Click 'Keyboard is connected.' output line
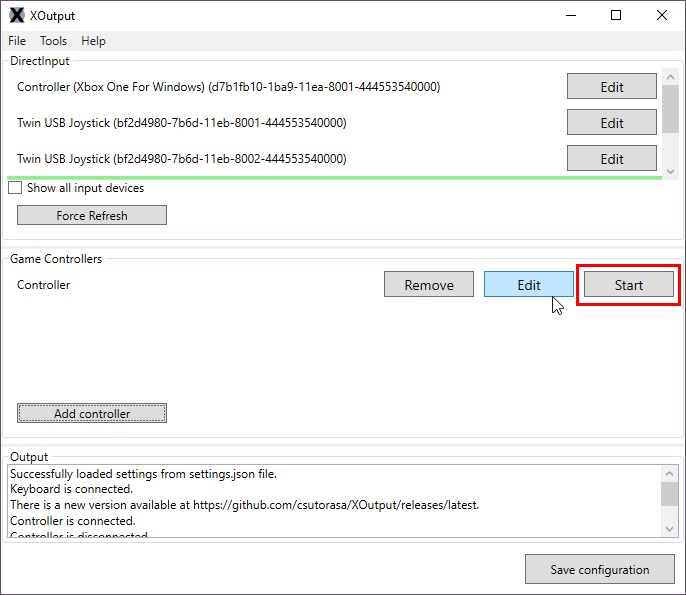 [x=71, y=489]
